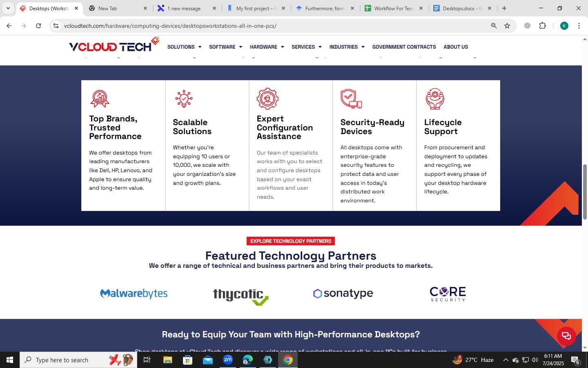Click the Security-Ready Devices shield icon

tap(351, 99)
